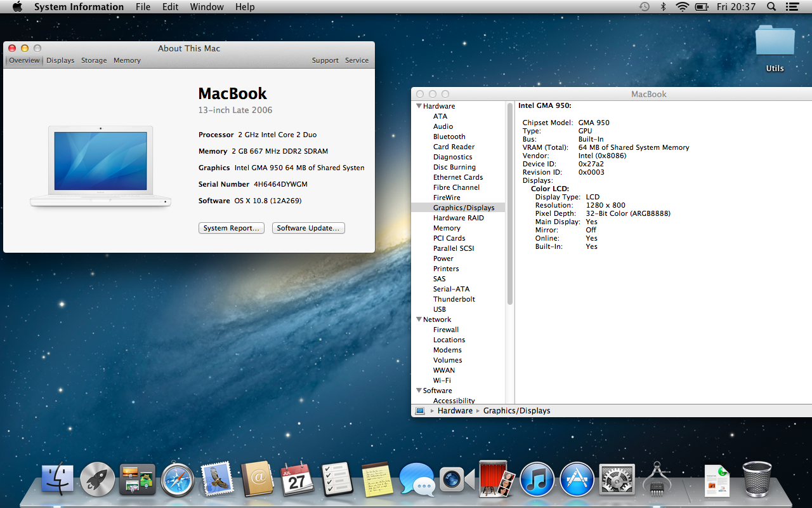The image size is (812, 508).
Task: Open the Window menu
Action: (x=207, y=7)
